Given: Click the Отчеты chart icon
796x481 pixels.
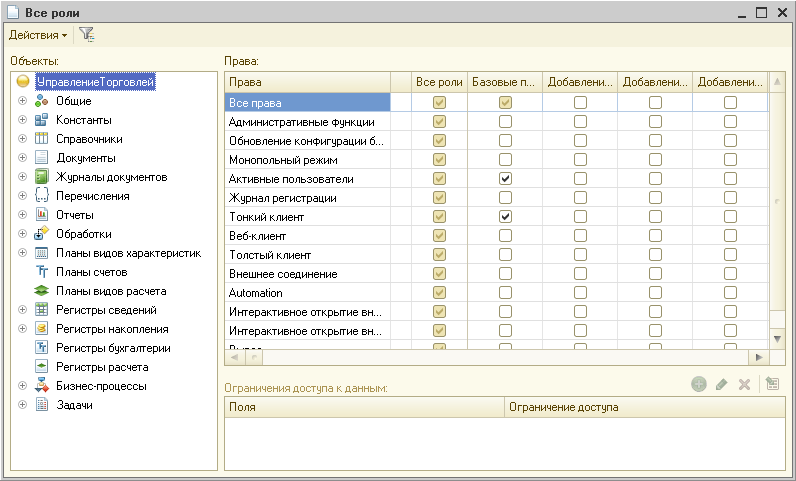Looking at the screenshot, I should pyautogui.click(x=42, y=215).
